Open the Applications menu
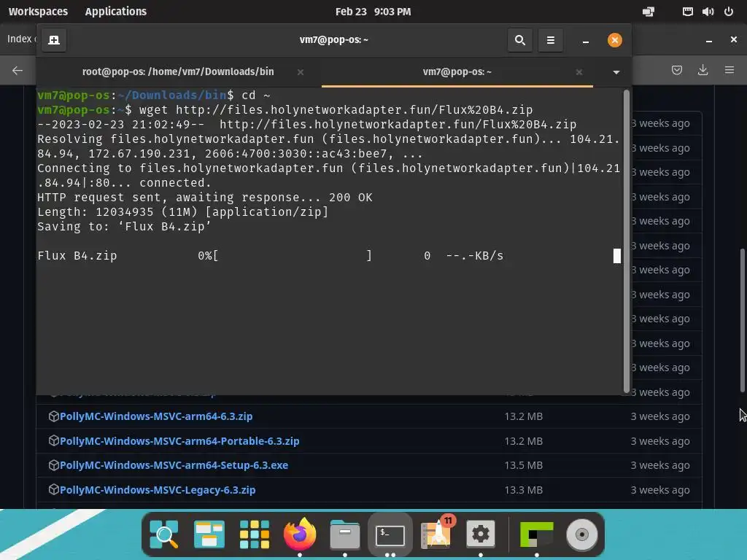This screenshot has width=747, height=560. click(x=116, y=12)
